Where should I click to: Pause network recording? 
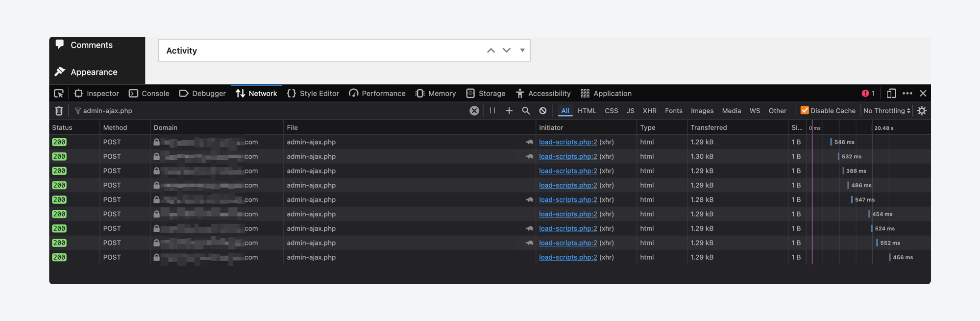coord(492,111)
